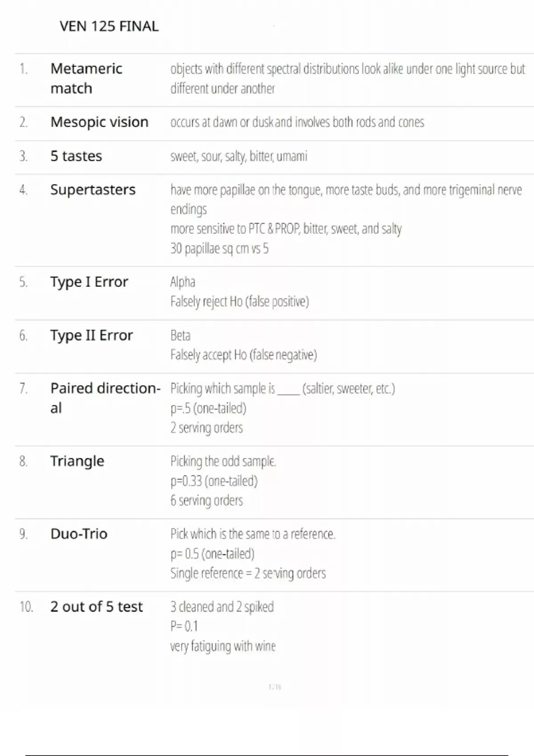This screenshot has width=534, height=756.
Task: Click the Type II Error term
Action: [91, 335]
